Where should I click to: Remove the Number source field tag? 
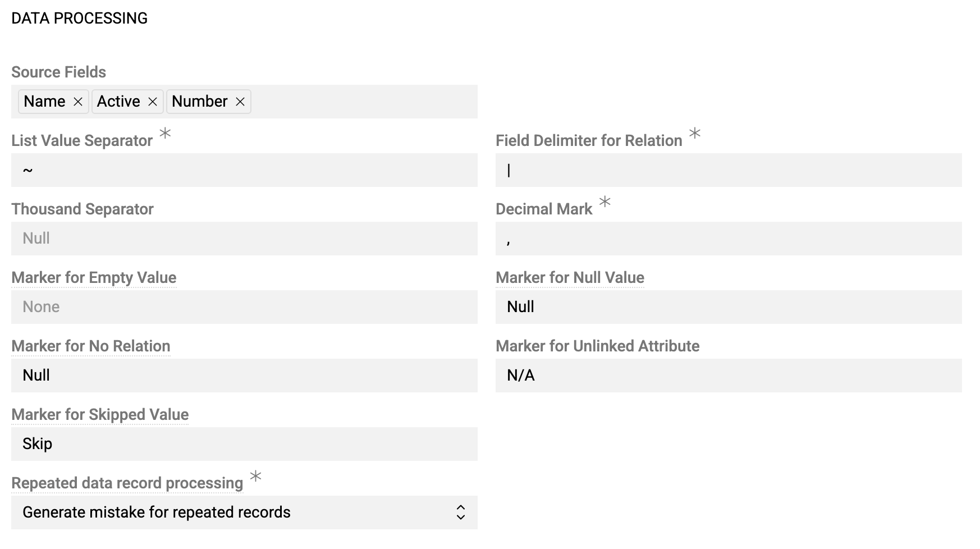pos(240,102)
